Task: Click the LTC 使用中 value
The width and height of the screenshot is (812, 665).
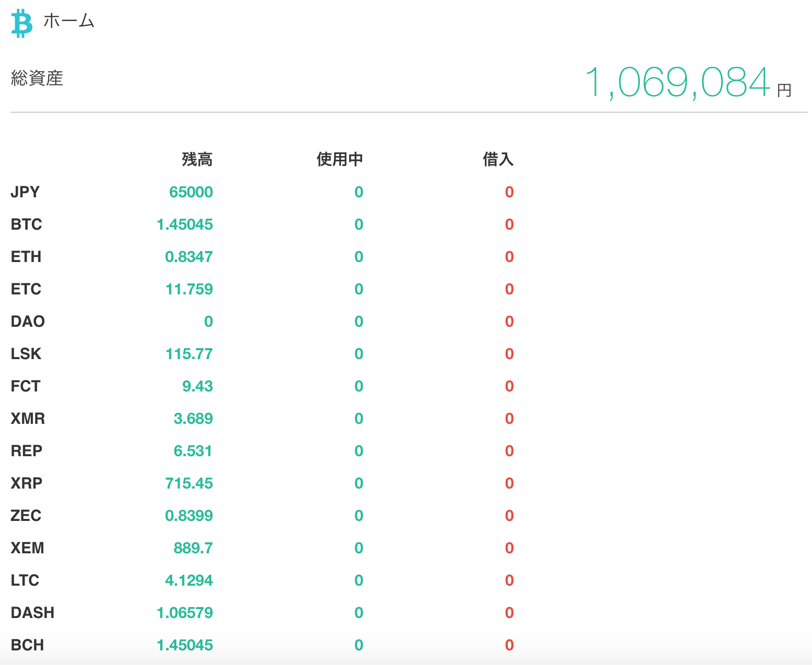Action: pos(359,580)
